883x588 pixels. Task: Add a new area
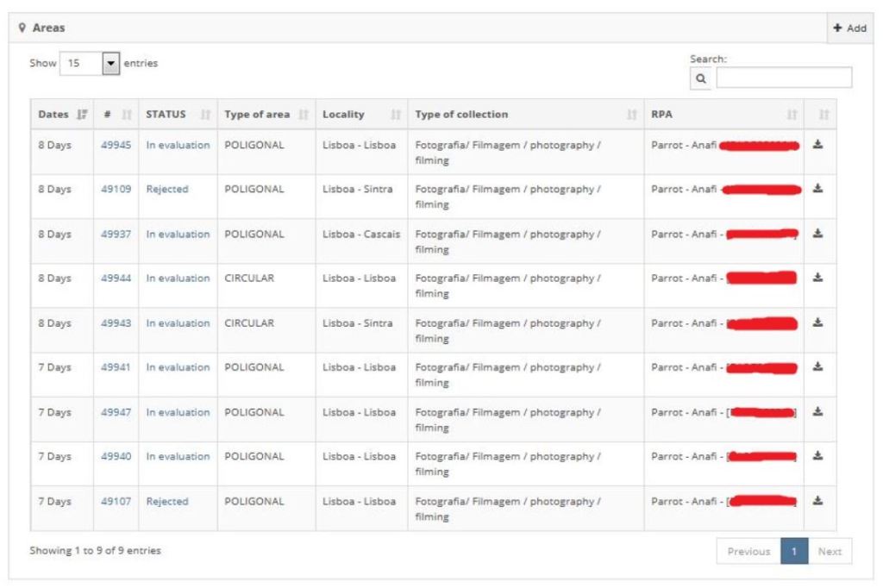(x=849, y=28)
